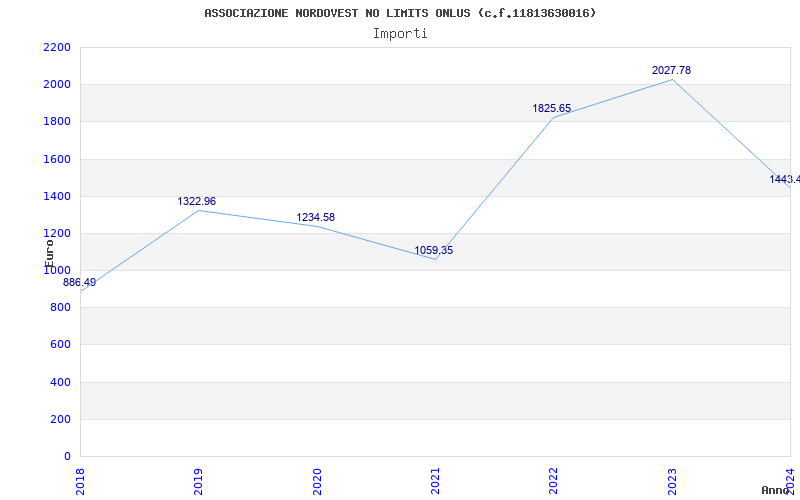Click the 2200 y-axis tick label
Image resolution: width=800 pixels, height=500 pixels.
tap(57, 47)
